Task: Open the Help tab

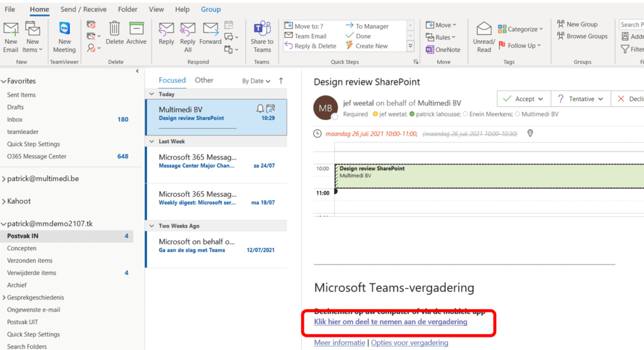Action: coord(182,9)
